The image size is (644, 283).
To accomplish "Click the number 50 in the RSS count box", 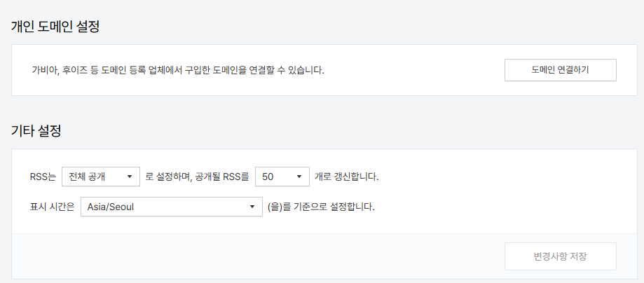I will click(x=268, y=177).
